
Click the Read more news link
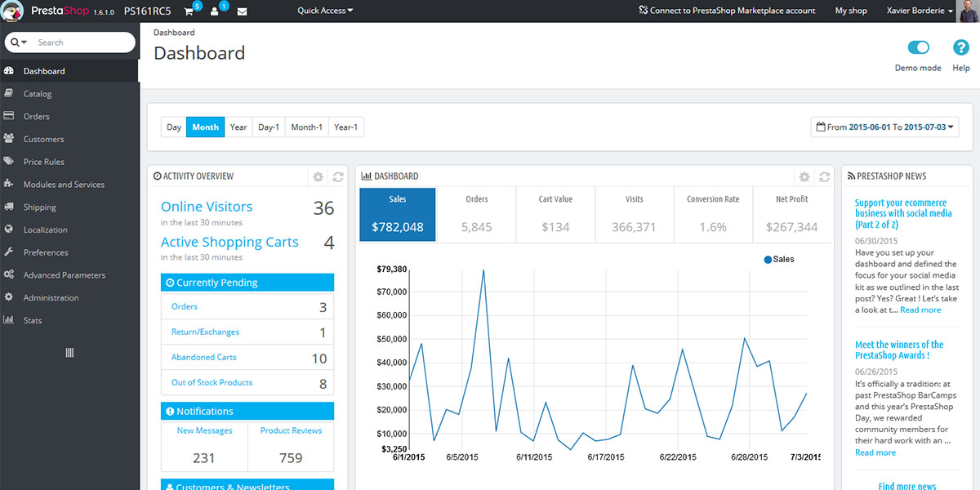tap(920, 310)
